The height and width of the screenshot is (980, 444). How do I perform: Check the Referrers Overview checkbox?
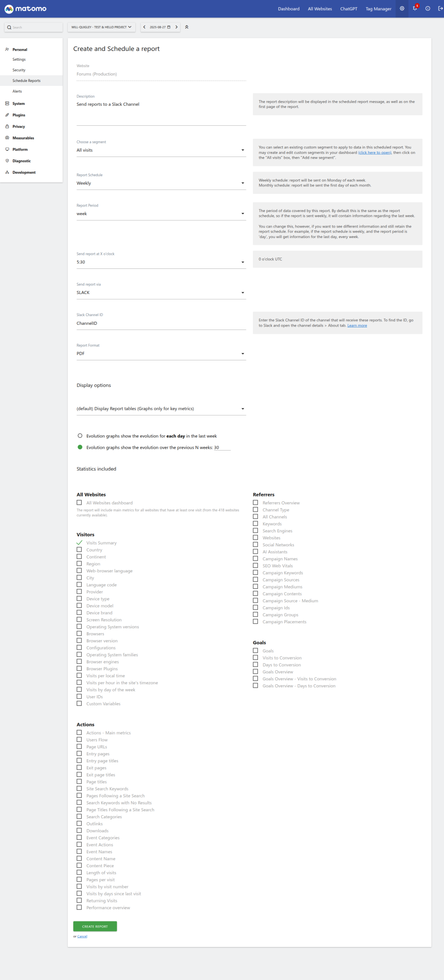(255, 503)
